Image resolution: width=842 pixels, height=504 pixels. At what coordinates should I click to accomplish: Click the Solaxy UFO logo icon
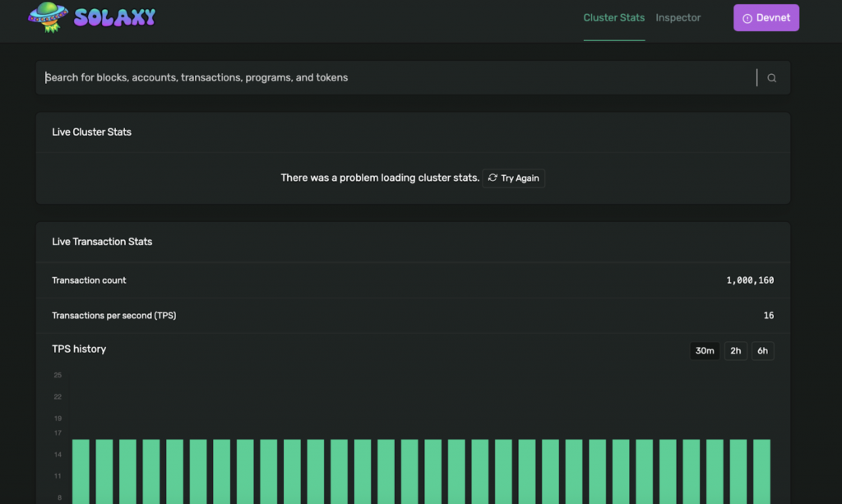(x=49, y=16)
